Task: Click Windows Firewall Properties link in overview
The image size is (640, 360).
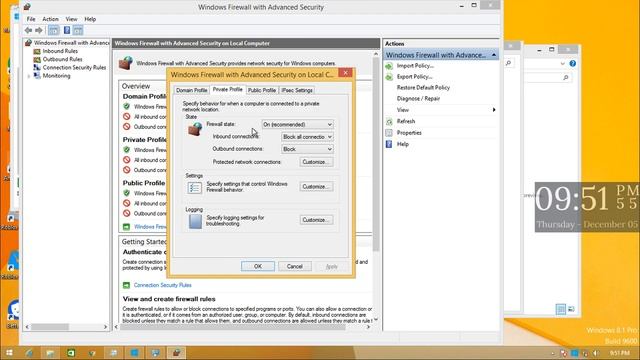Action: click(x=150, y=227)
